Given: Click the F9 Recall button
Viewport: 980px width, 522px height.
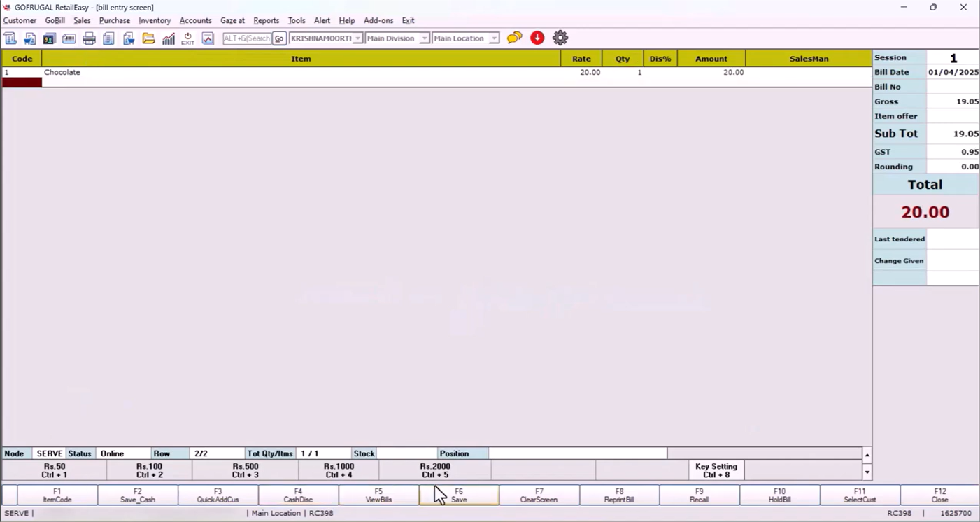Looking at the screenshot, I should (x=700, y=495).
